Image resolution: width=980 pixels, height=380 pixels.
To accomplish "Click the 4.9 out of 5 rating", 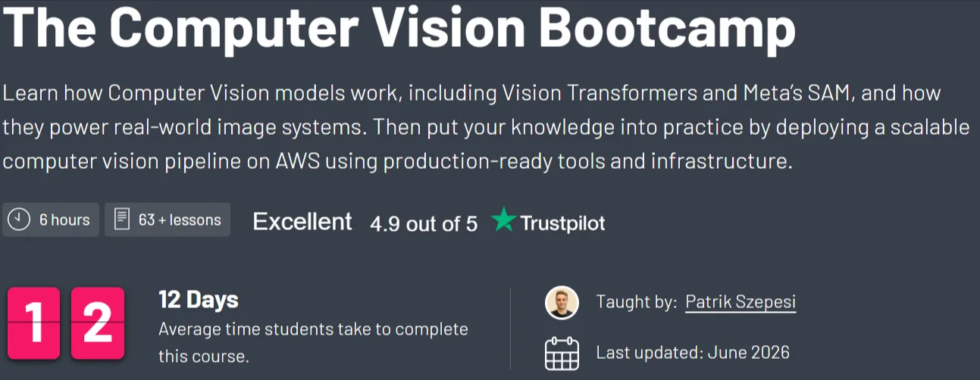I will pyautogui.click(x=424, y=224).
